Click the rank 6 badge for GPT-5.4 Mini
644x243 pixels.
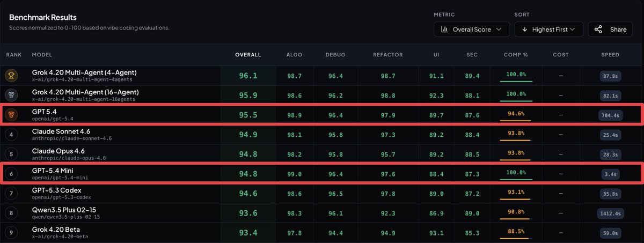[12, 173]
